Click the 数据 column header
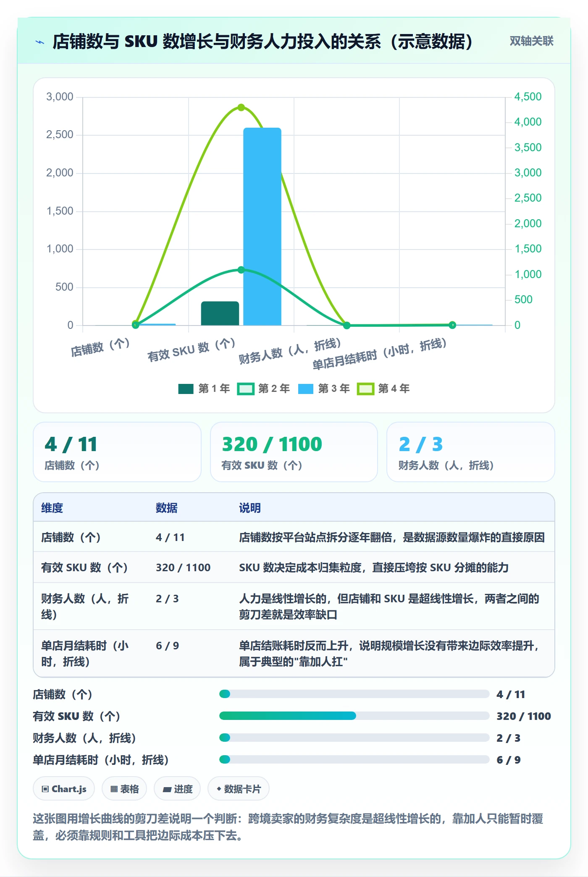The image size is (588, 877). click(166, 508)
